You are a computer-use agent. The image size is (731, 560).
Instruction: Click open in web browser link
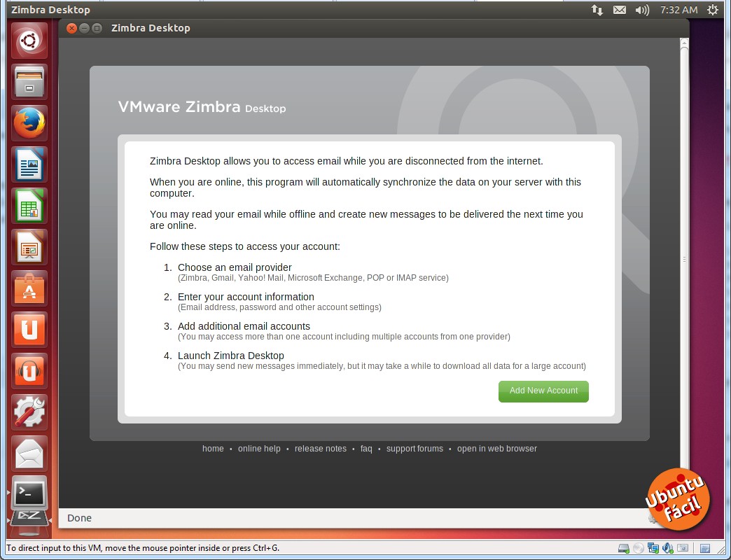pos(497,449)
